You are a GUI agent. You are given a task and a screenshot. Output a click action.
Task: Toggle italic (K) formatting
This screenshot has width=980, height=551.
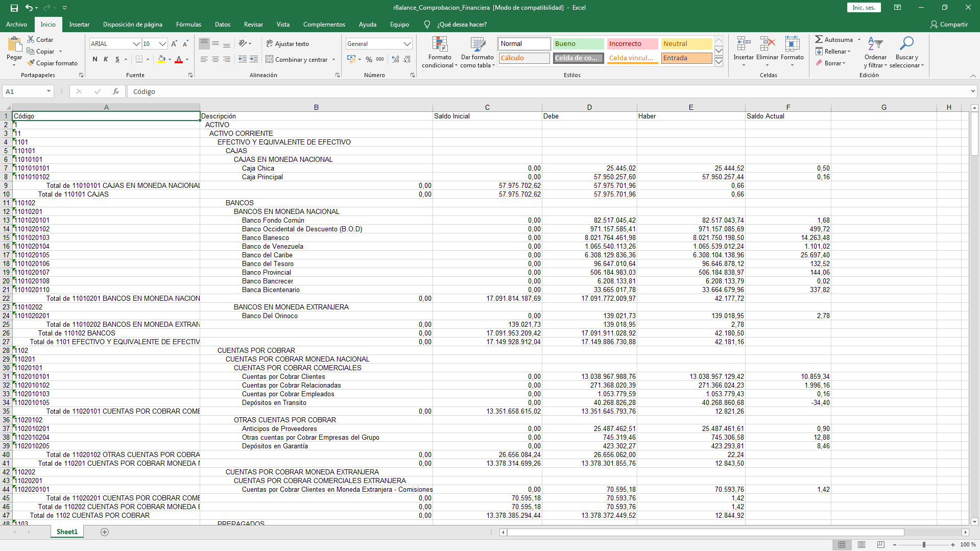(106, 59)
